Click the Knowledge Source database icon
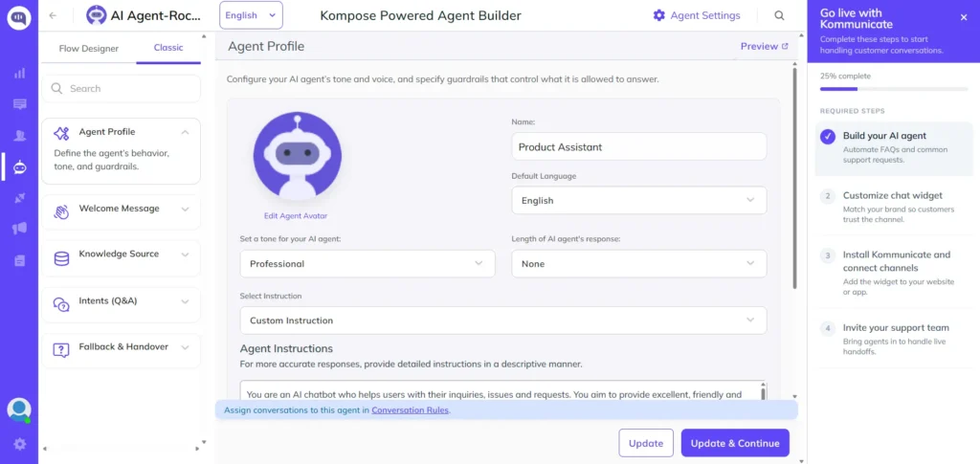Viewport: 980px width, 464px height. 61,258
